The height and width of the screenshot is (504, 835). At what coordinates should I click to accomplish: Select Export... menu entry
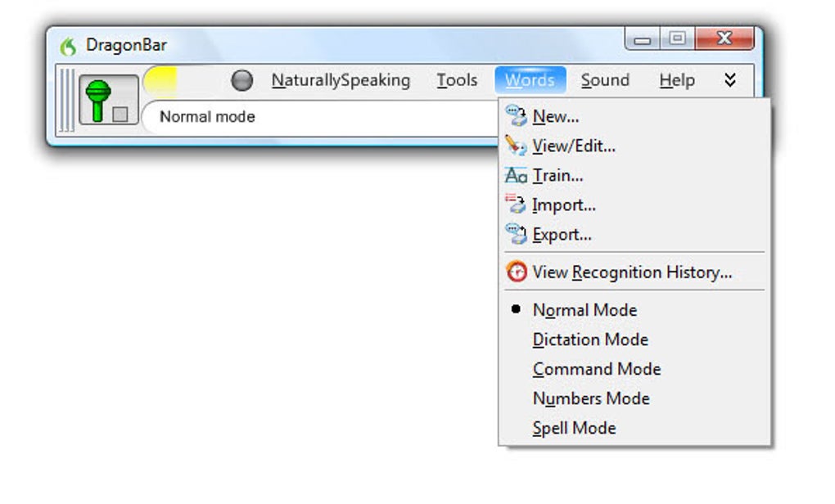(x=634, y=234)
